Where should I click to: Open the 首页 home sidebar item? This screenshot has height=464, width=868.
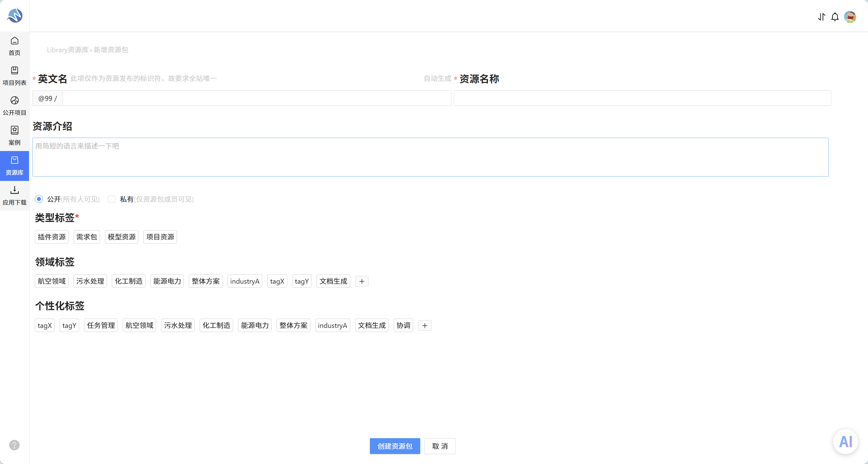coord(15,46)
